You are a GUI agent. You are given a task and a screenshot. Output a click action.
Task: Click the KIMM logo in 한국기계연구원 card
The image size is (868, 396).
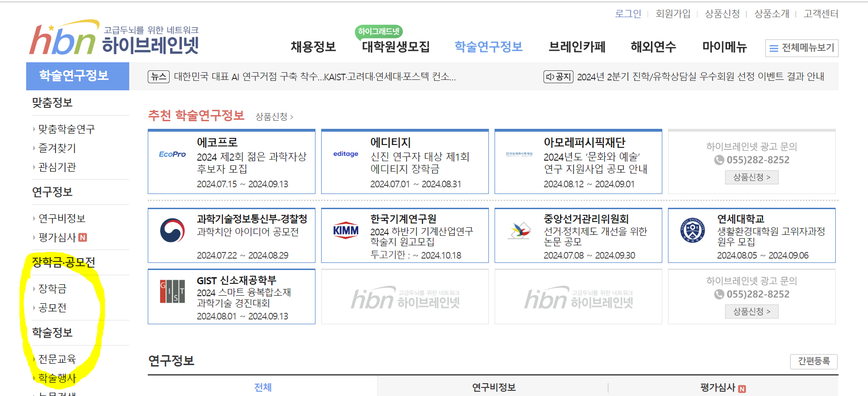(x=346, y=231)
